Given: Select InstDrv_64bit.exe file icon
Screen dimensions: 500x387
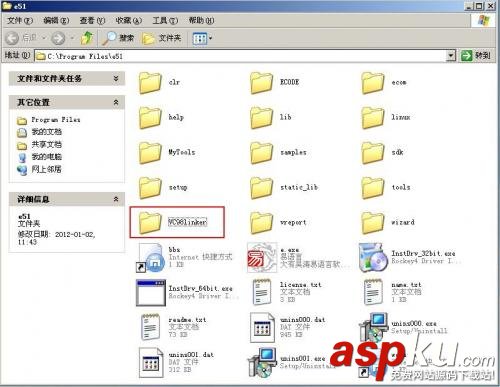Looking at the screenshot, I should click(x=151, y=293).
